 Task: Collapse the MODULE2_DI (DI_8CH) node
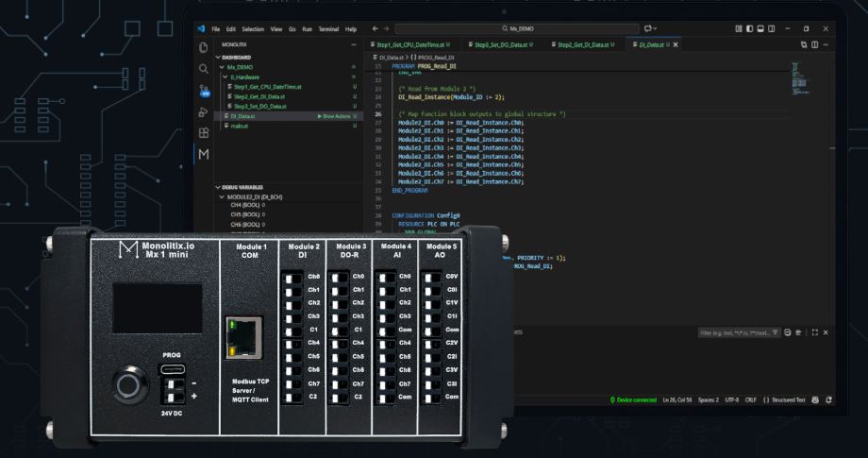click(222, 197)
